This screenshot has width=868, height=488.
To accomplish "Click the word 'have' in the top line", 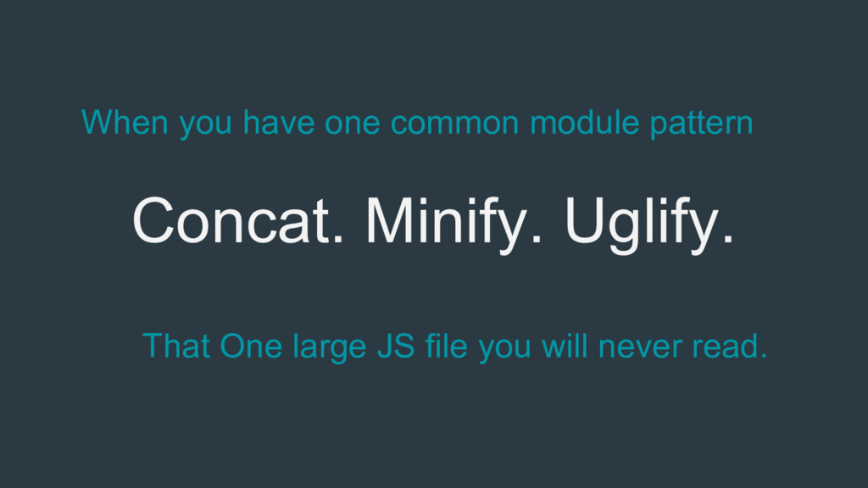I will (279, 124).
